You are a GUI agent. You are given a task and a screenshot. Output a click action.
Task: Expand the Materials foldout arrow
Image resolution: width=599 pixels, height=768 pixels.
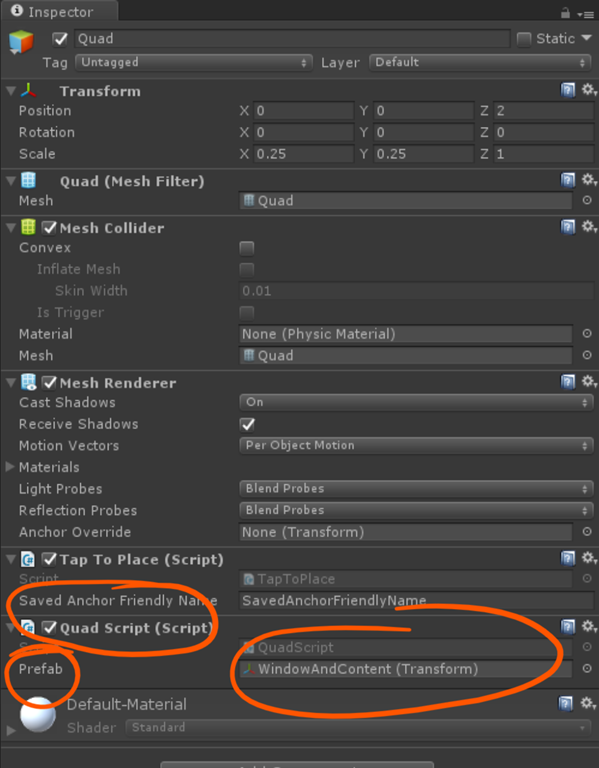point(10,467)
